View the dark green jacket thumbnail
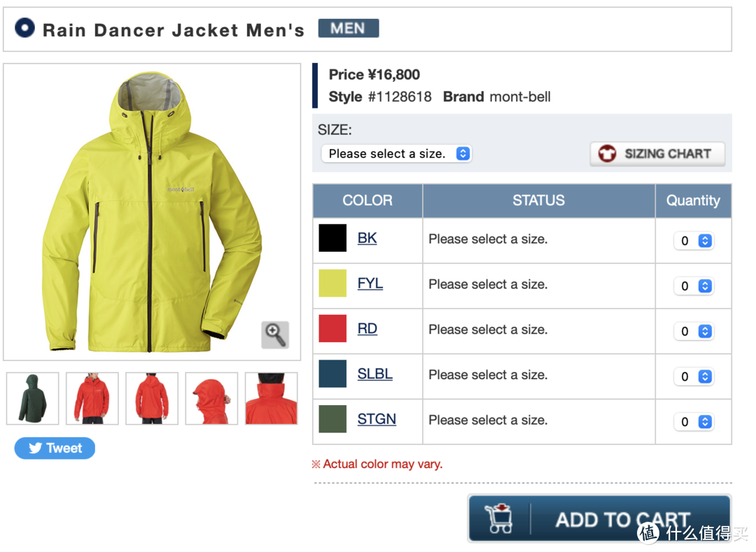Viewport: 756px width, 552px height. [32, 398]
